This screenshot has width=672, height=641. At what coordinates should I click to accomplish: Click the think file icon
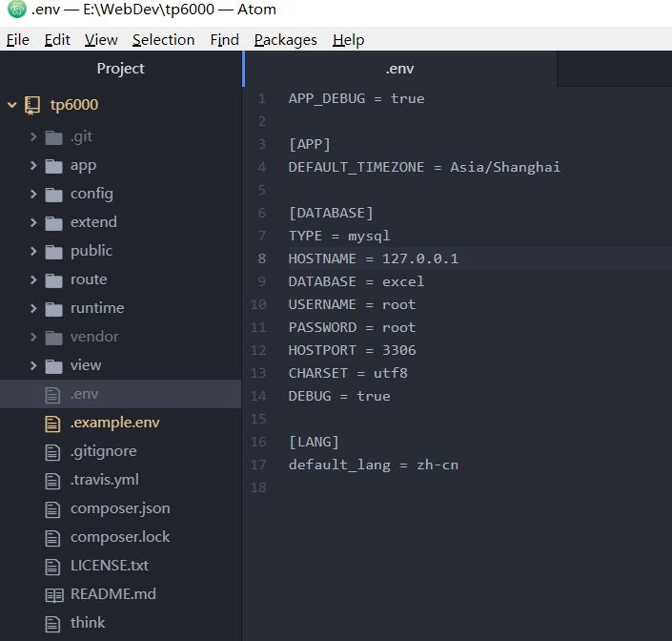pyautogui.click(x=53, y=623)
